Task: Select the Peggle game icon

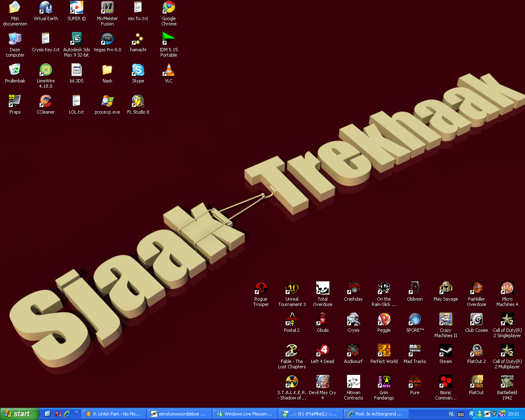Action: (384, 319)
